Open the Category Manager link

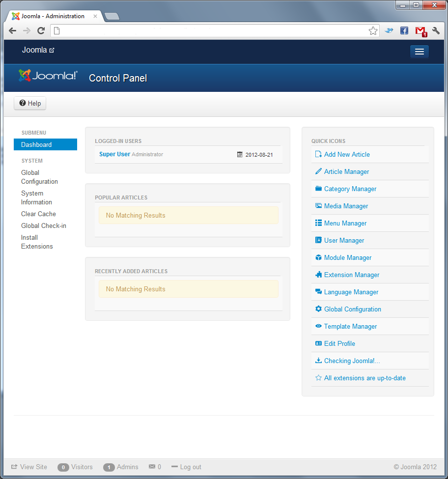click(x=350, y=189)
